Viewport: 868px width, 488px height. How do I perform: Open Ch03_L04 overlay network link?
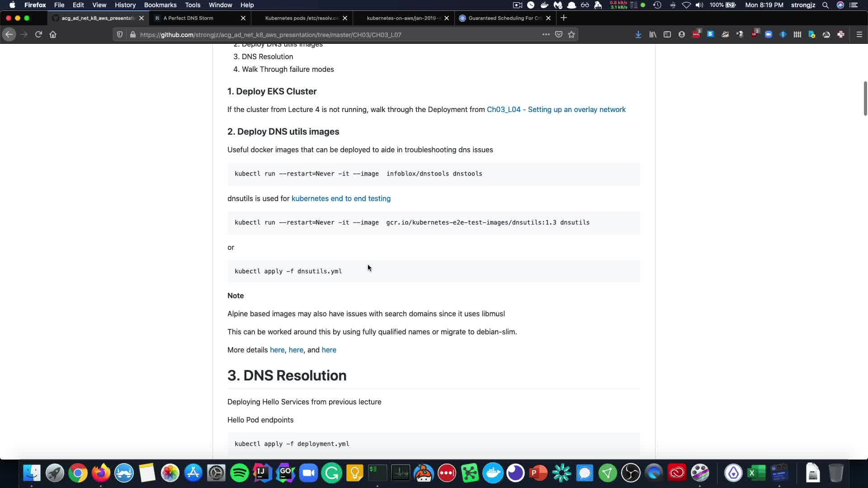(x=556, y=109)
